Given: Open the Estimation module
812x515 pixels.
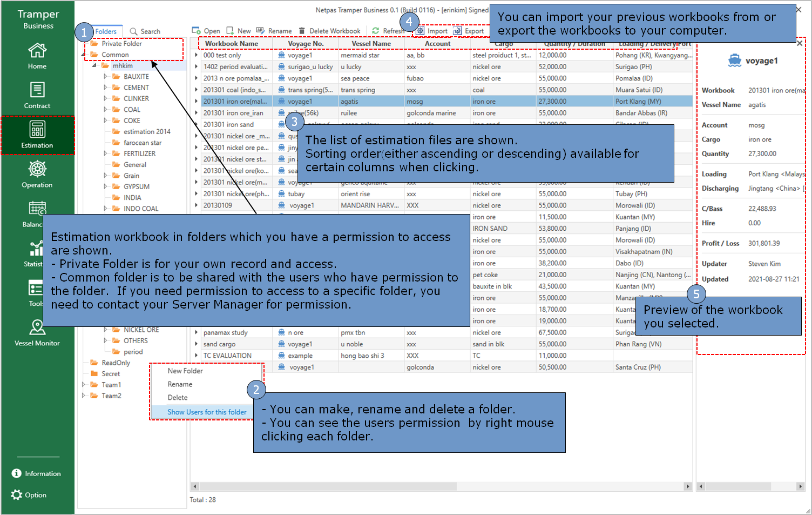Looking at the screenshot, I should [x=37, y=135].
